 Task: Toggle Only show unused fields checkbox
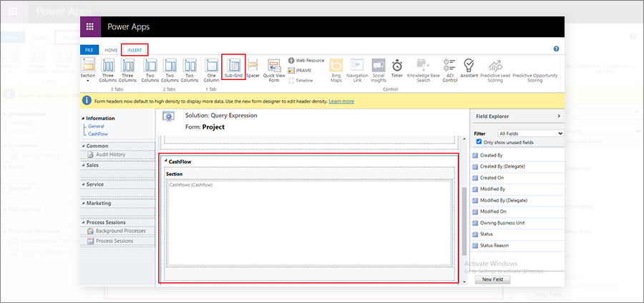pos(479,142)
